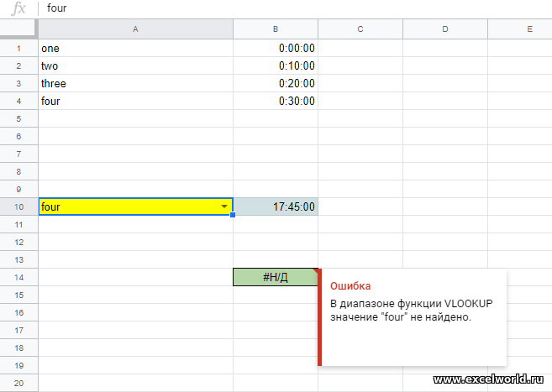Select row 12 header
The height and width of the screenshot is (392, 552).
(x=18, y=242)
